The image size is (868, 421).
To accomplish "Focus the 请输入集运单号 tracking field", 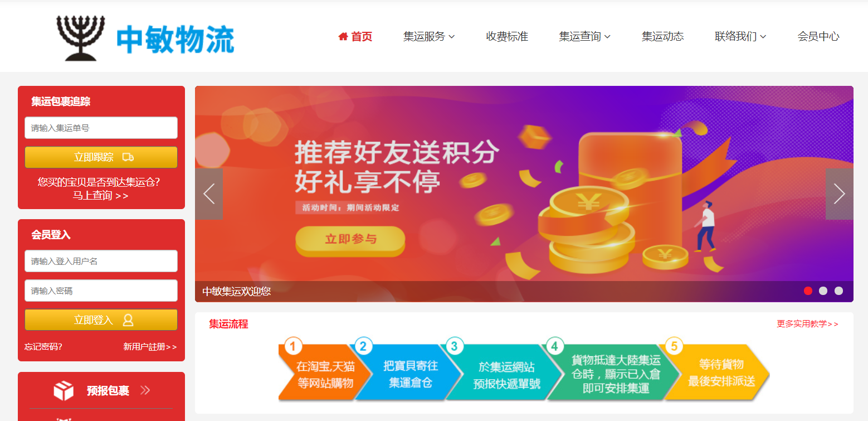I will pyautogui.click(x=101, y=128).
